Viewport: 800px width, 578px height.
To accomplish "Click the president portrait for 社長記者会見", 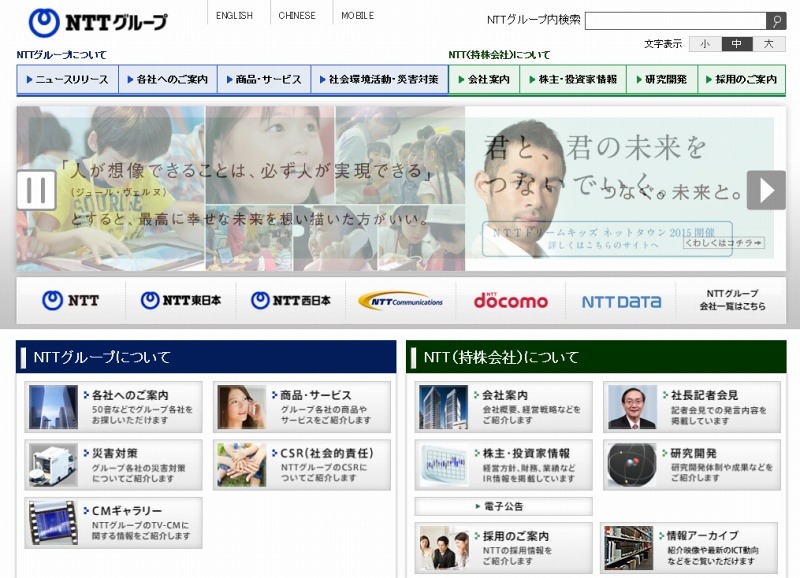I will [632, 407].
